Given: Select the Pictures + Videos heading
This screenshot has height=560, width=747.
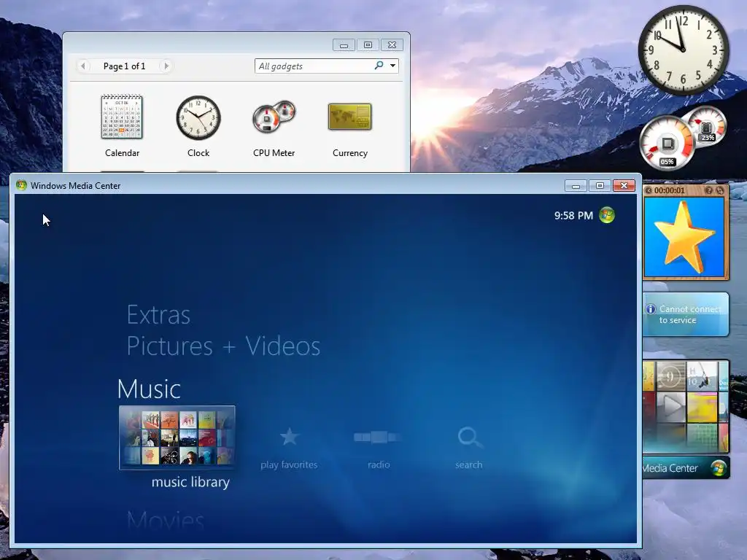Looking at the screenshot, I should coord(223,346).
